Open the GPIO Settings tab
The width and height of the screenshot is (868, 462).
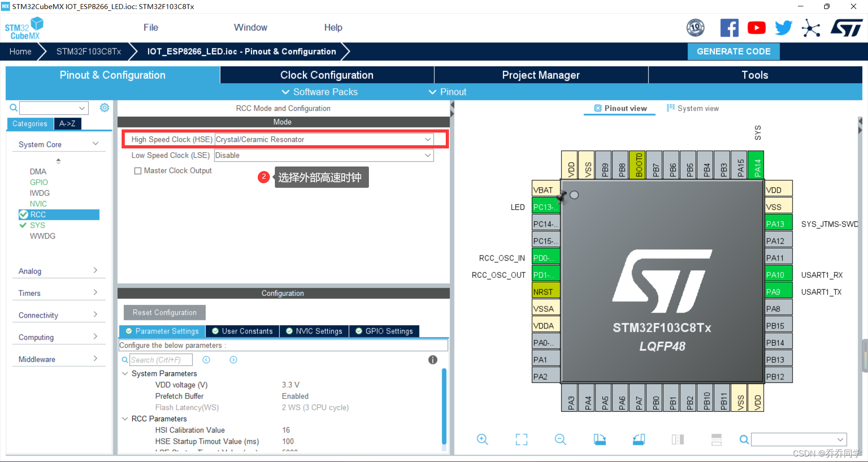click(x=384, y=331)
